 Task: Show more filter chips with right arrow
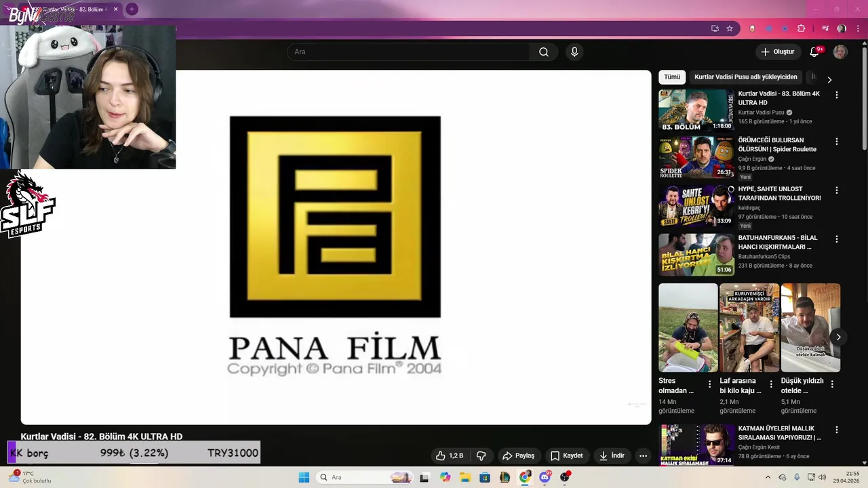coord(829,79)
